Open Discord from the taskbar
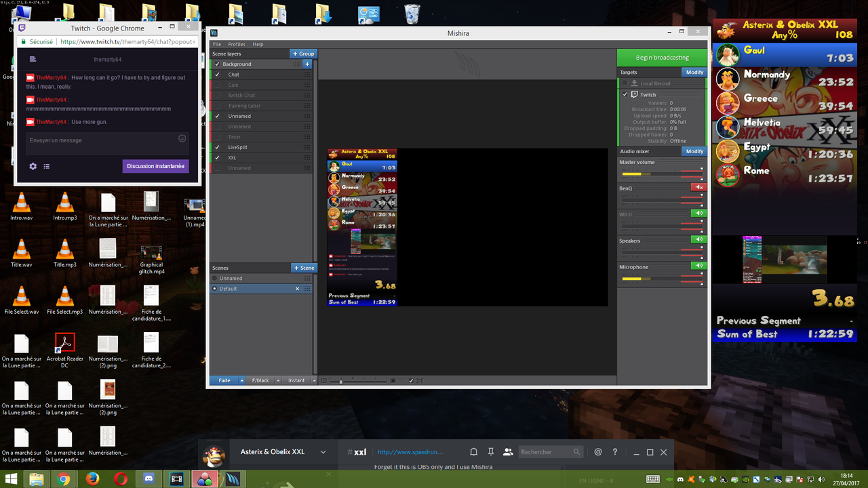Screen dimensions: 868x488 tap(149, 479)
